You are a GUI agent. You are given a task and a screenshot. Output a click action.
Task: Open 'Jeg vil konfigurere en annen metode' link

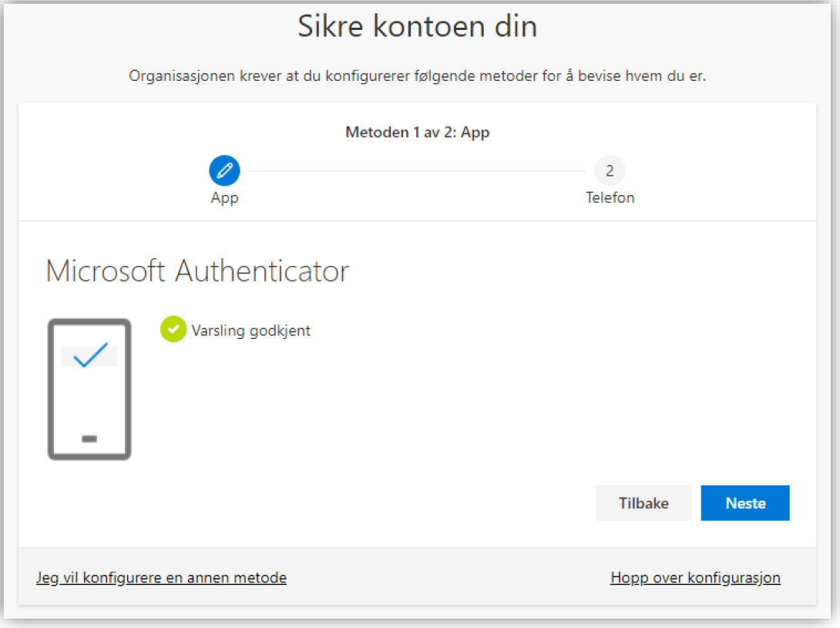coord(161,578)
